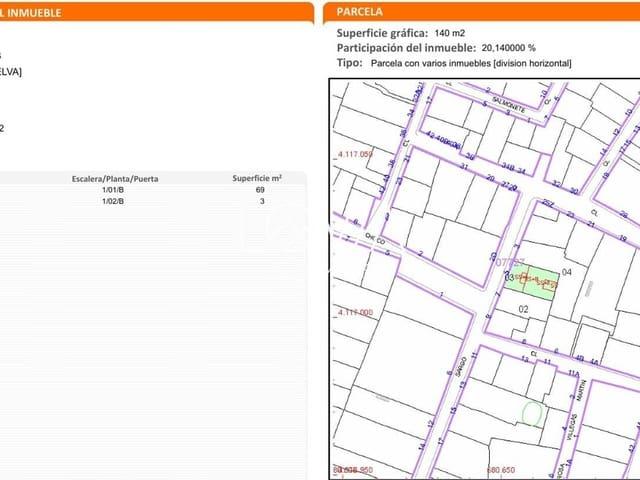Select 'Participación del inmueble:' label
The width and height of the screenshot is (640, 480).
[407, 48]
